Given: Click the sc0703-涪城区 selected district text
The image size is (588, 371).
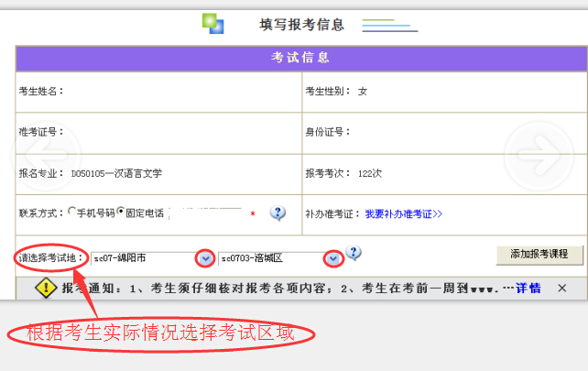Looking at the screenshot, I should [252, 258].
